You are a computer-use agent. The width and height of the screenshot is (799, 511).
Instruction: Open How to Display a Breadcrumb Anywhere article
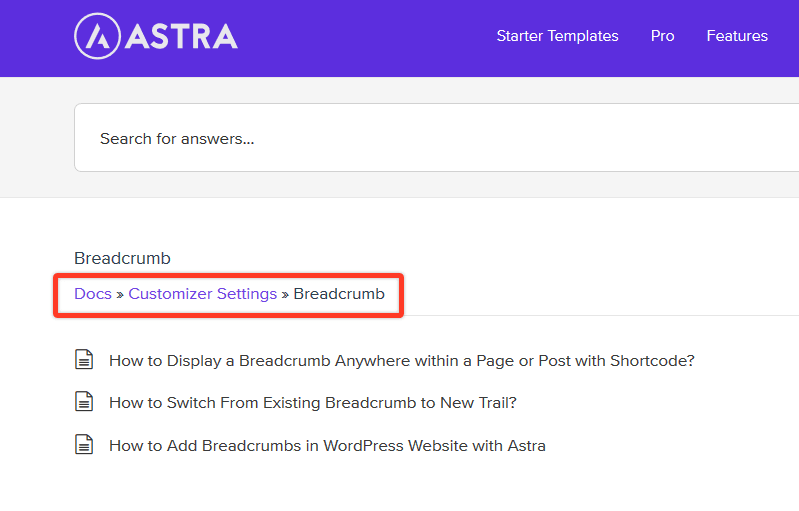402,361
